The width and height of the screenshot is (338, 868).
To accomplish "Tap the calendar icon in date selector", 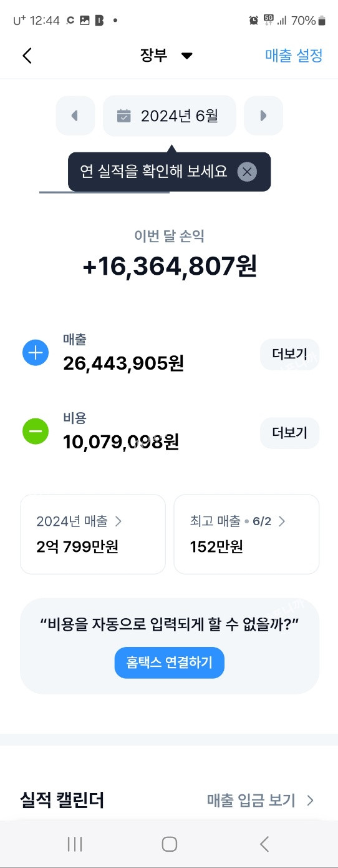I will pos(124,116).
